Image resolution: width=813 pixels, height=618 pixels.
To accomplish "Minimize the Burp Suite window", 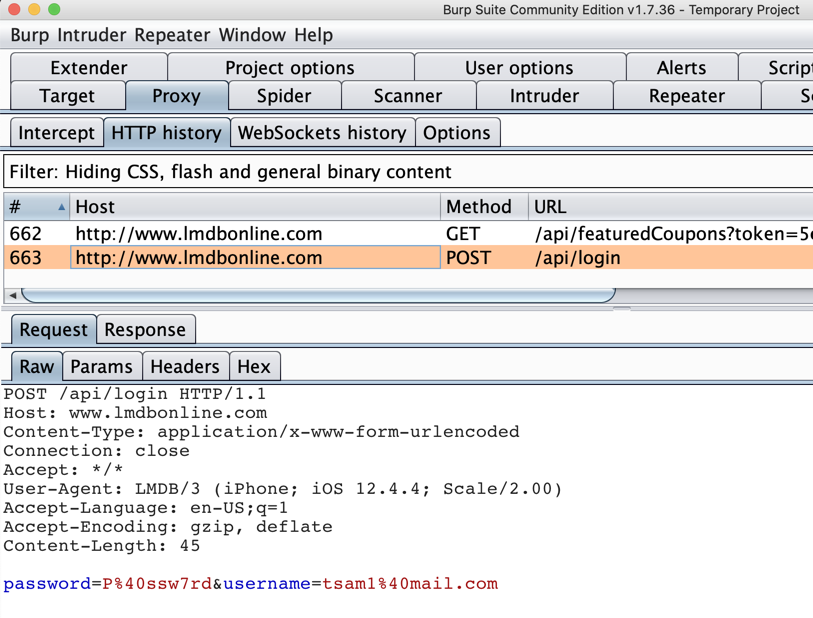I will (34, 9).
